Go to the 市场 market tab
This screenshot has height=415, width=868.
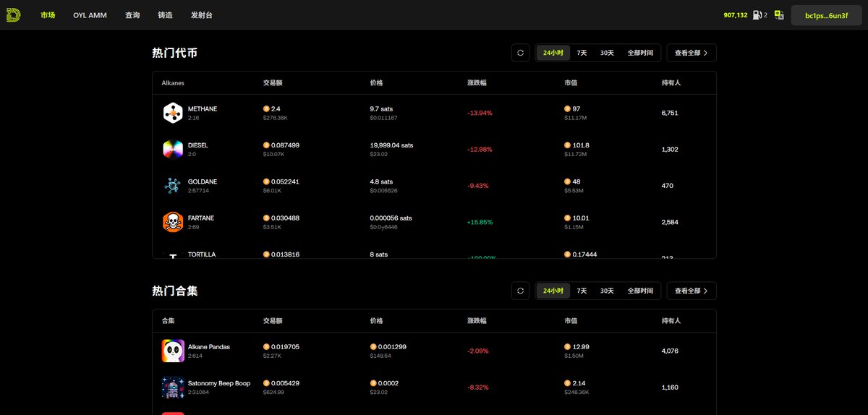tap(48, 15)
